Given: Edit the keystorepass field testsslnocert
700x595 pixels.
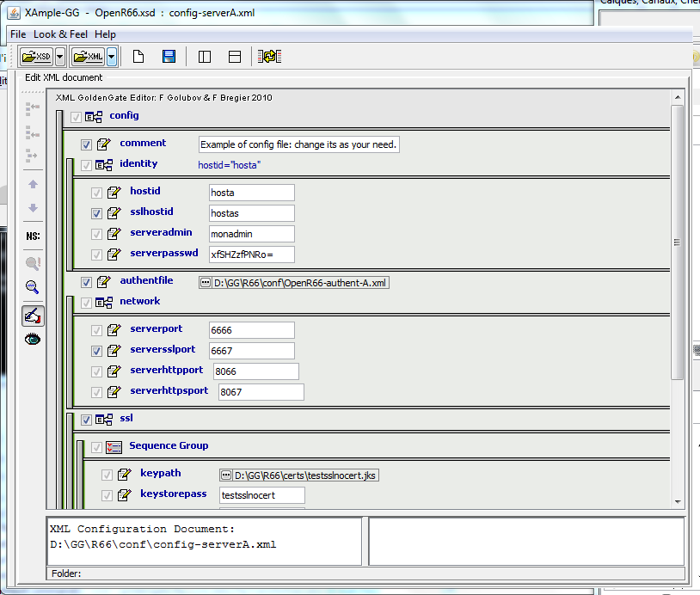Looking at the screenshot, I should tap(262, 495).
